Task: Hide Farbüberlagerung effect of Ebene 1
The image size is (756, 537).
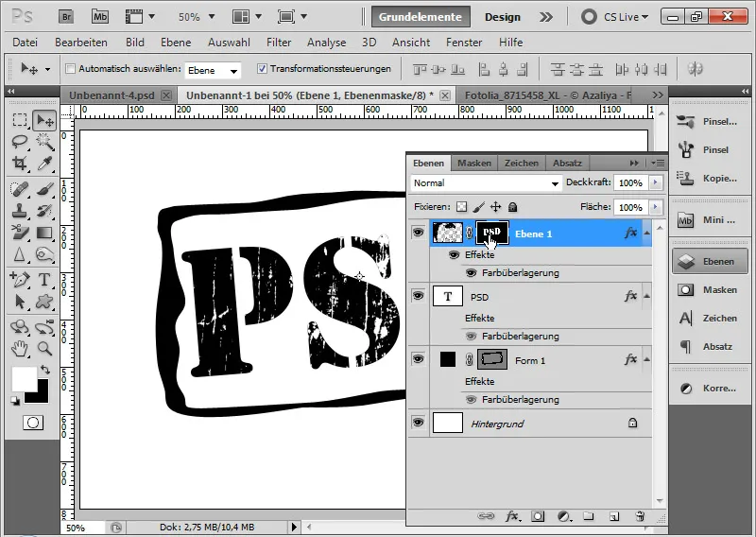Action: click(x=471, y=273)
